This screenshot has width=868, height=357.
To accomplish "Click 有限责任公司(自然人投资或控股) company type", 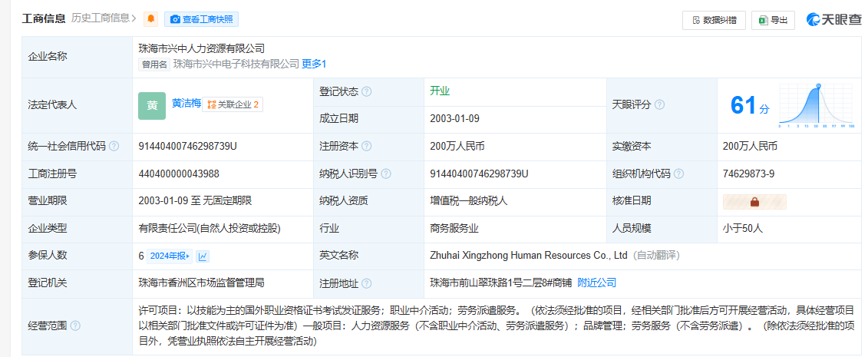I will pyautogui.click(x=210, y=229).
